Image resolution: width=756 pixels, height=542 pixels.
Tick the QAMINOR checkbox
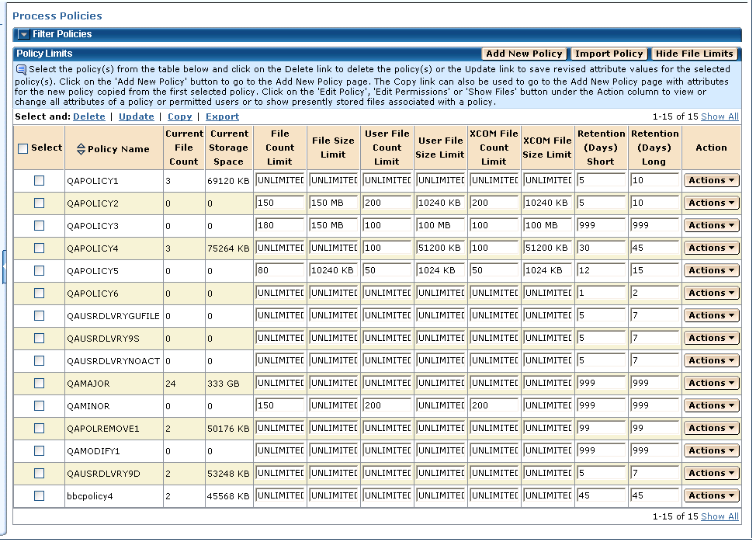point(39,405)
